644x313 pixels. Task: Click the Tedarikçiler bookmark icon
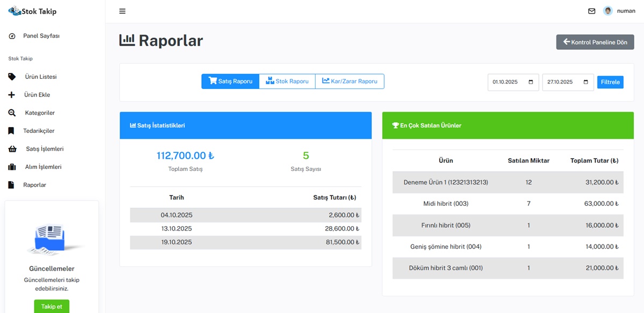coord(11,131)
